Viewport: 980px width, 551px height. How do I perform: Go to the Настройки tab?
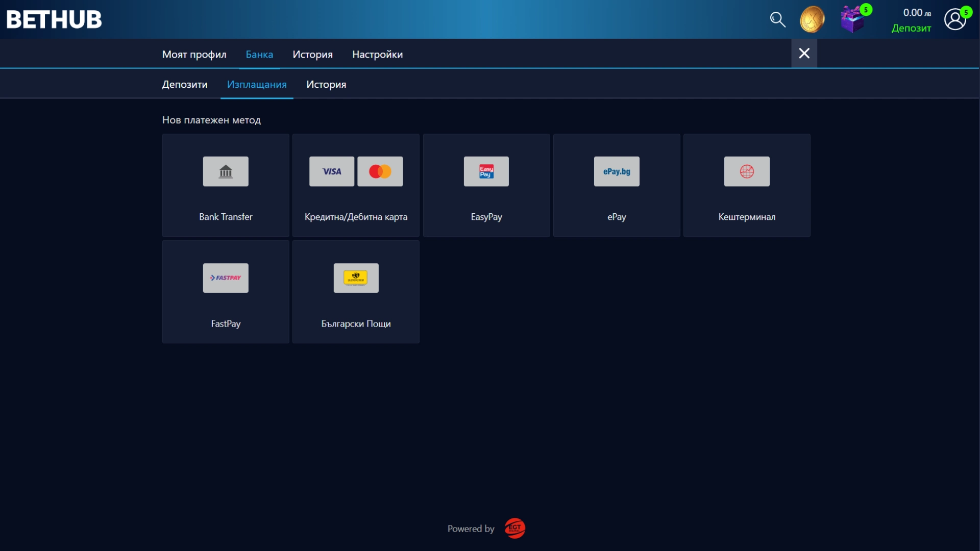coord(378,54)
